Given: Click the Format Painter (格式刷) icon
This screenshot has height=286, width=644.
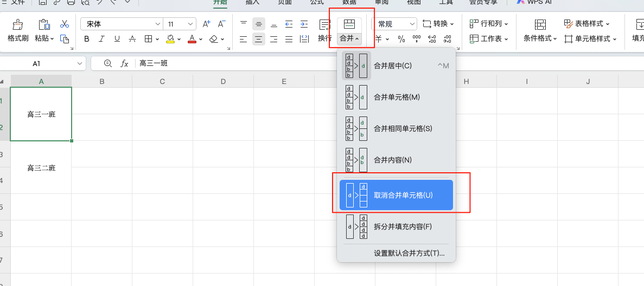Looking at the screenshot, I should click(x=17, y=24).
